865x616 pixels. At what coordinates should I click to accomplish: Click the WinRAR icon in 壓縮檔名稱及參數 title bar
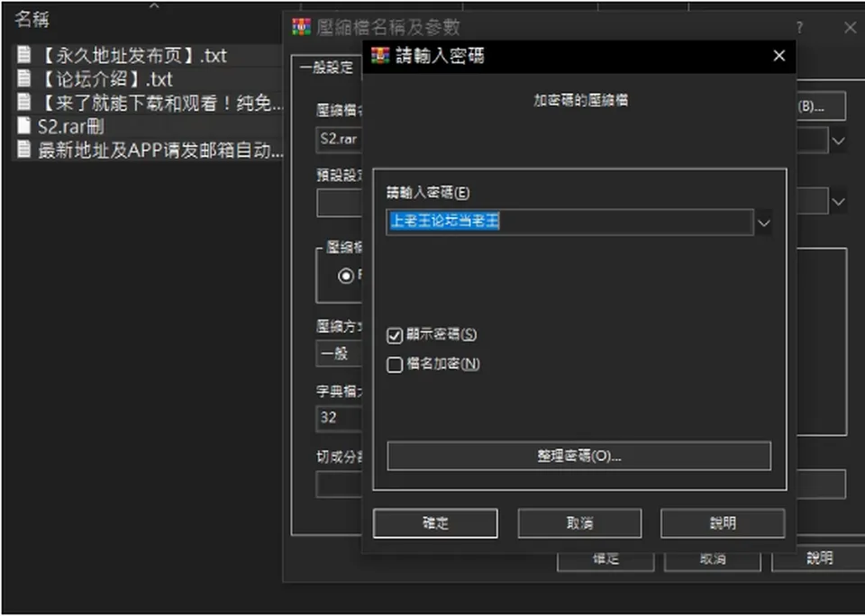(301, 26)
